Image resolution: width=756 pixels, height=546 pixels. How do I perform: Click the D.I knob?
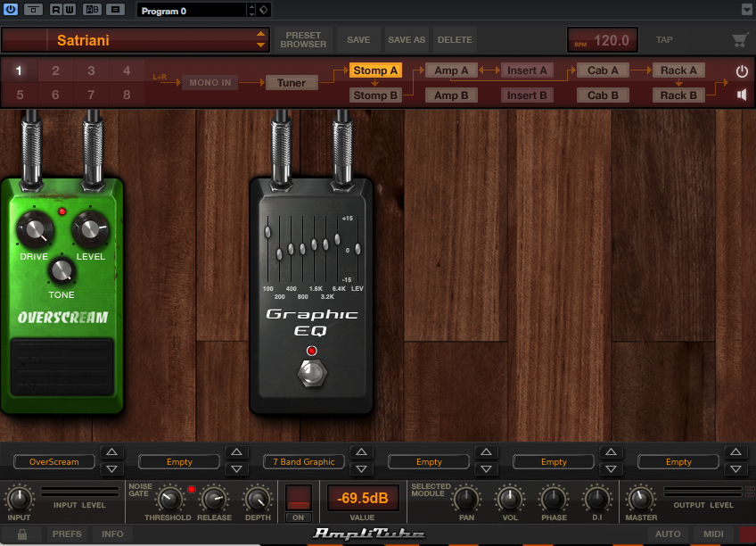597,499
